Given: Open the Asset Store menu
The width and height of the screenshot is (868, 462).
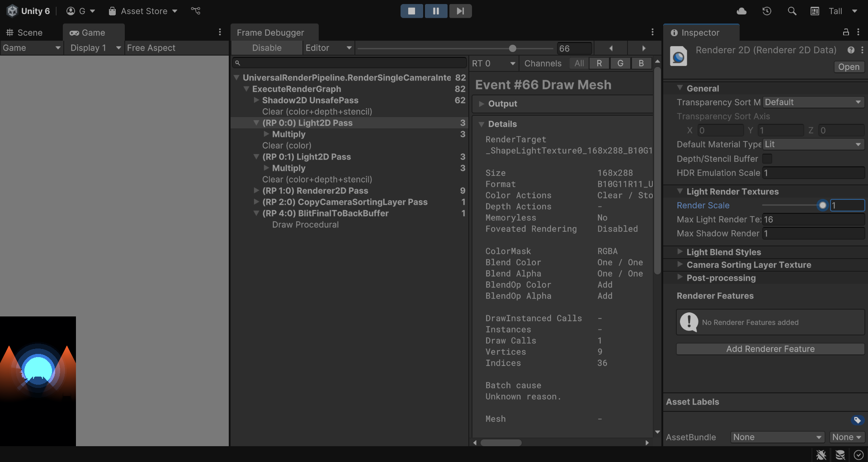Looking at the screenshot, I should pyautogui.click(x=143, y=11).
